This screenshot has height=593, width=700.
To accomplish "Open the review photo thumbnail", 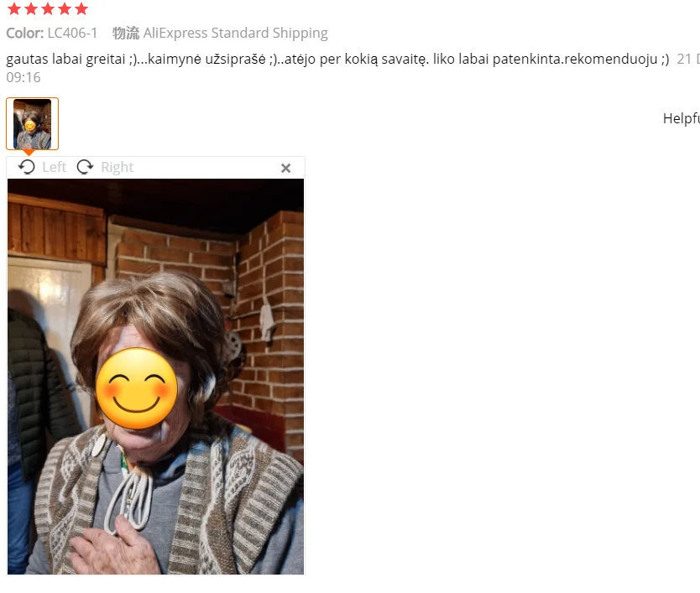I will 32,123.
